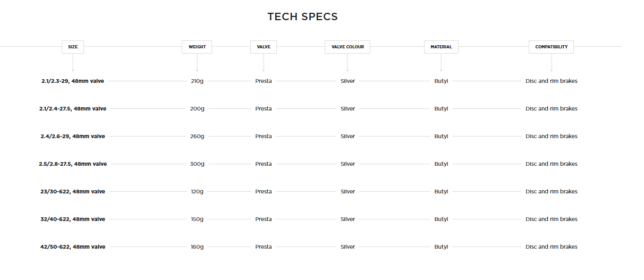Select the MATERIAL column header

click(441, 47)
